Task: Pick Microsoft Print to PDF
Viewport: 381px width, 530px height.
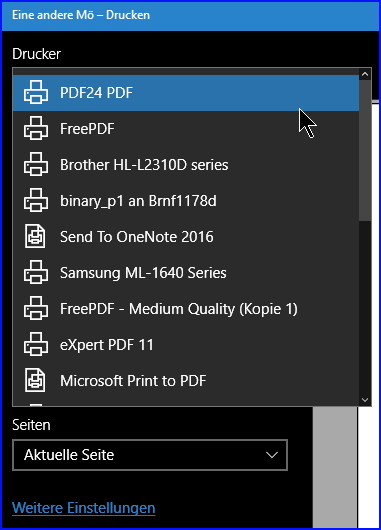Action: (186, 381)
